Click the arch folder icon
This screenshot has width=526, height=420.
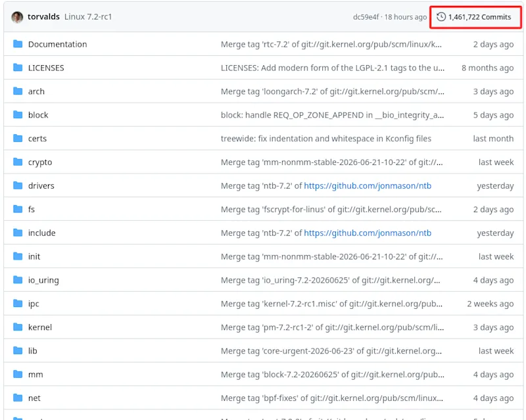click(x=18, y=91)
